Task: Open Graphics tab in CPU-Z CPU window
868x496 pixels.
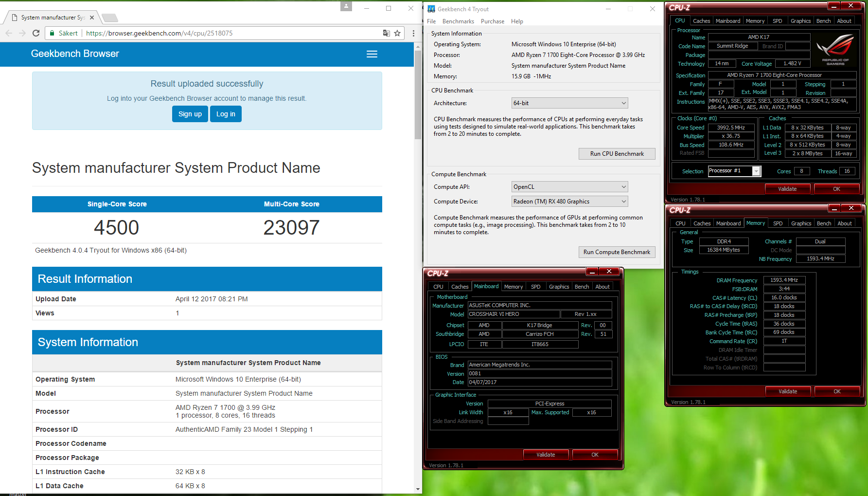Action: coord(801,21)
